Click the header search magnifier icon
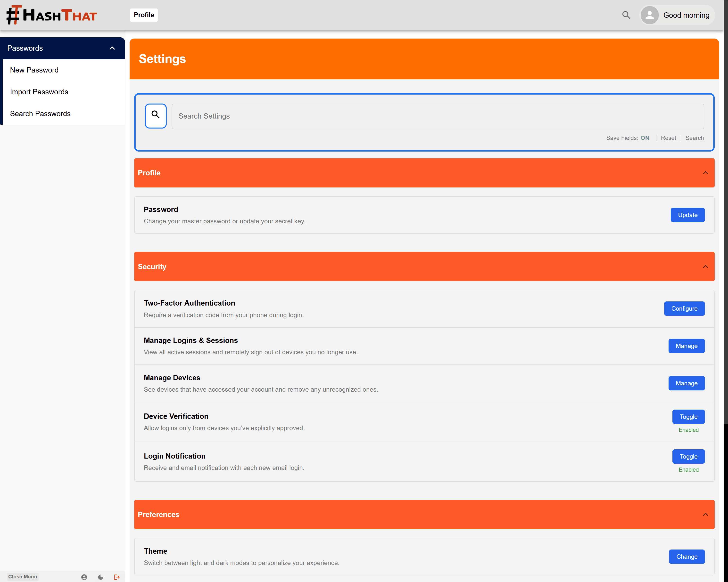 tap(626, 15)
